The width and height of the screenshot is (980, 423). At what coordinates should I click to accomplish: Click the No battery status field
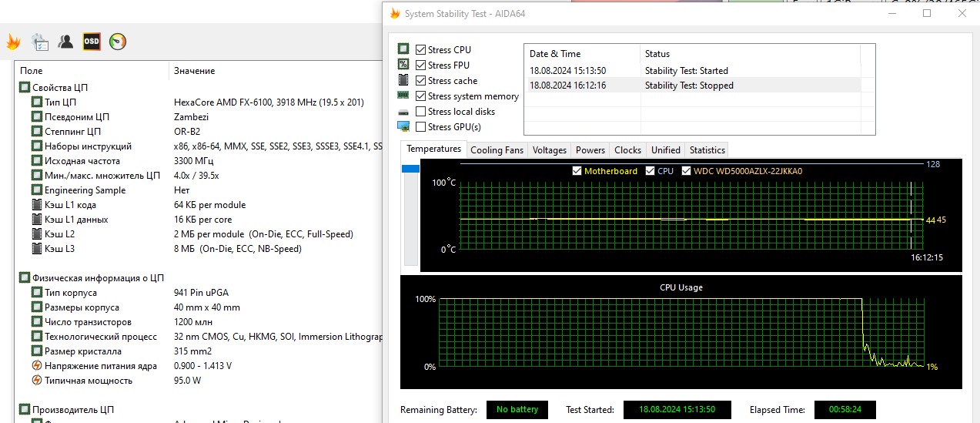[x=517, y=410]
